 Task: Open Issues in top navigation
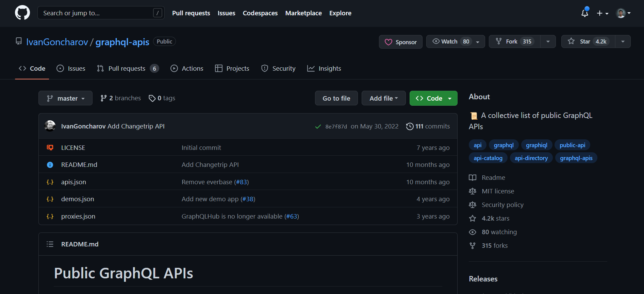click(226, 13)
